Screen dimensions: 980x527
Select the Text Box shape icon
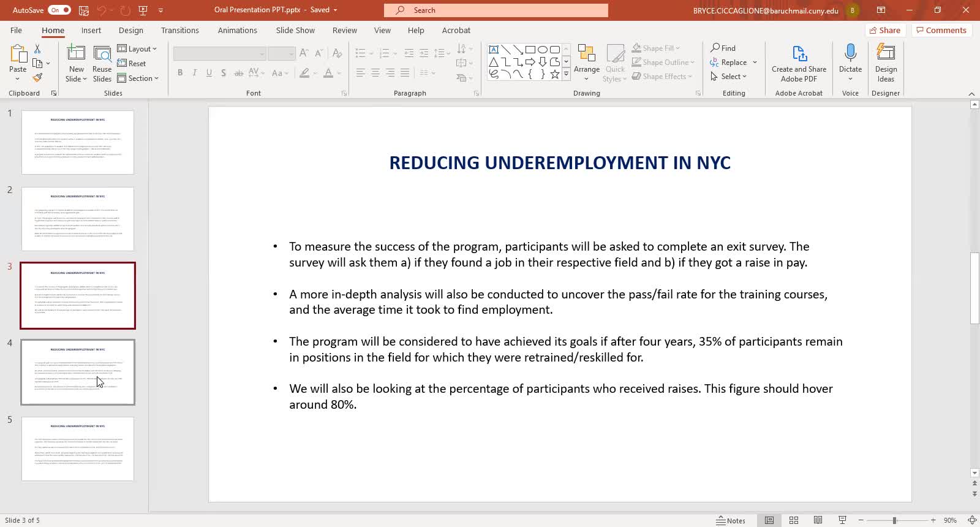494,50
